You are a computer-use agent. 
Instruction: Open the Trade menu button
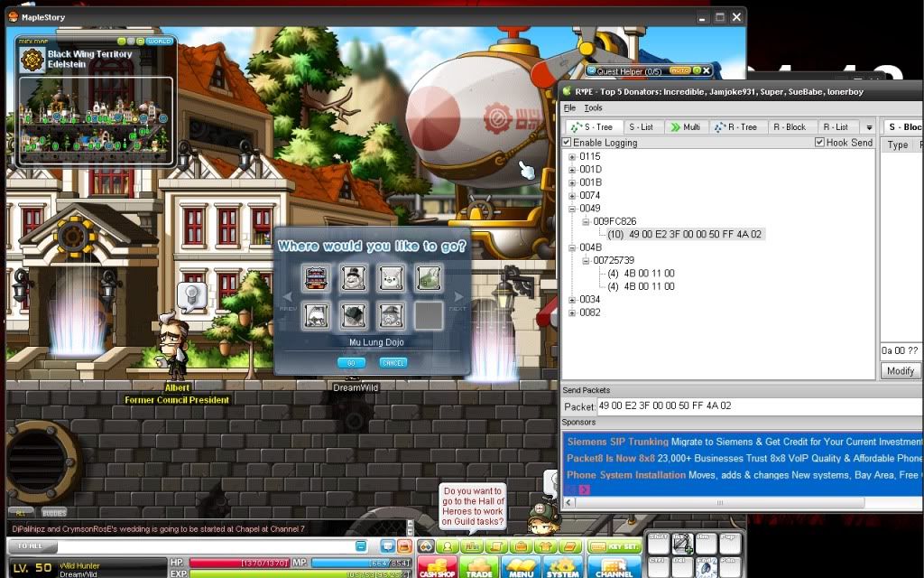tap(479, 567)
